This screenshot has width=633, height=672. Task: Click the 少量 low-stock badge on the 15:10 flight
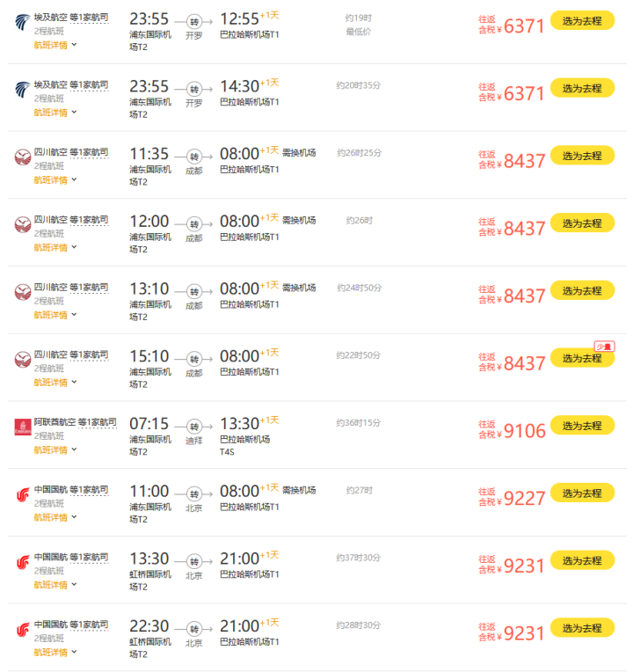[x=604, y=346]
